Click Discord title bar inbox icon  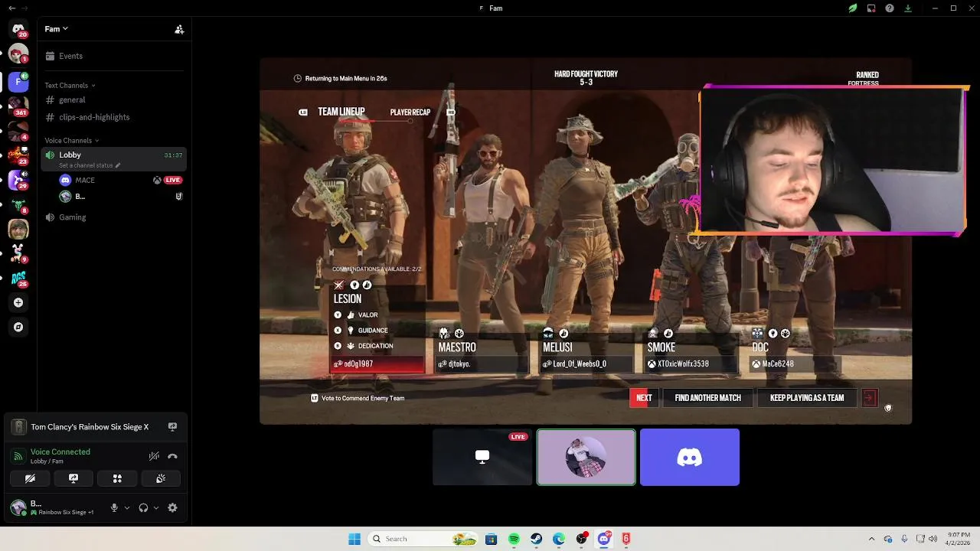click(x=871, y=8)
